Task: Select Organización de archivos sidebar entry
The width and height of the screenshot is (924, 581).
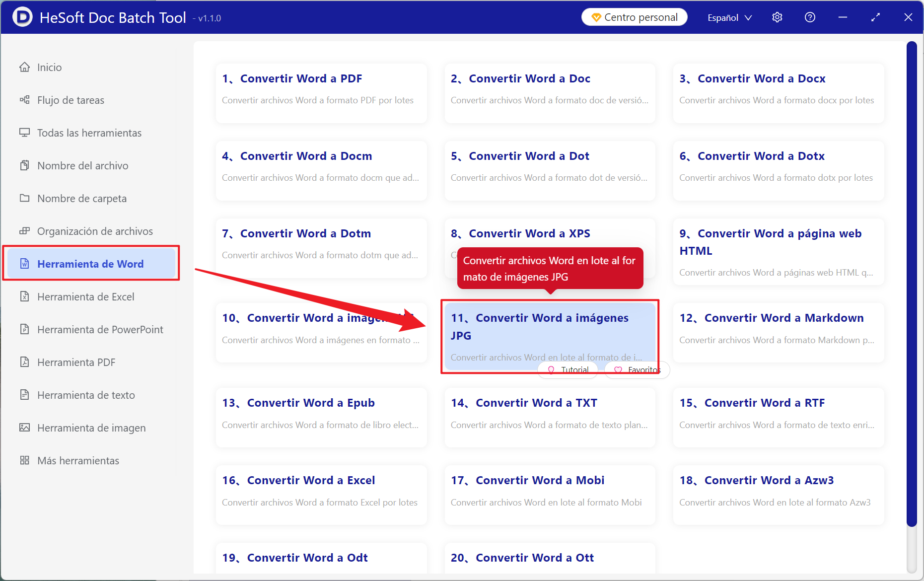Action: pos(90,231)
